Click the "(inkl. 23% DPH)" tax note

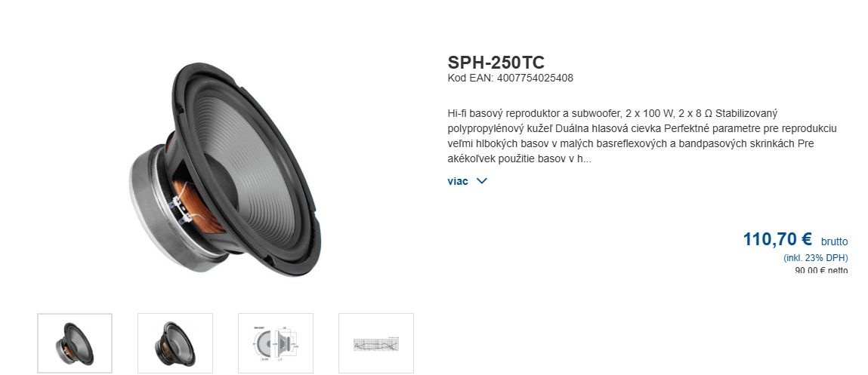815,258
